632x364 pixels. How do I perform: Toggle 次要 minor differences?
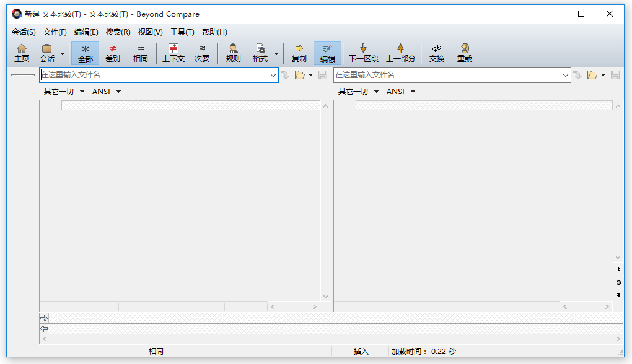pos(202,53)
